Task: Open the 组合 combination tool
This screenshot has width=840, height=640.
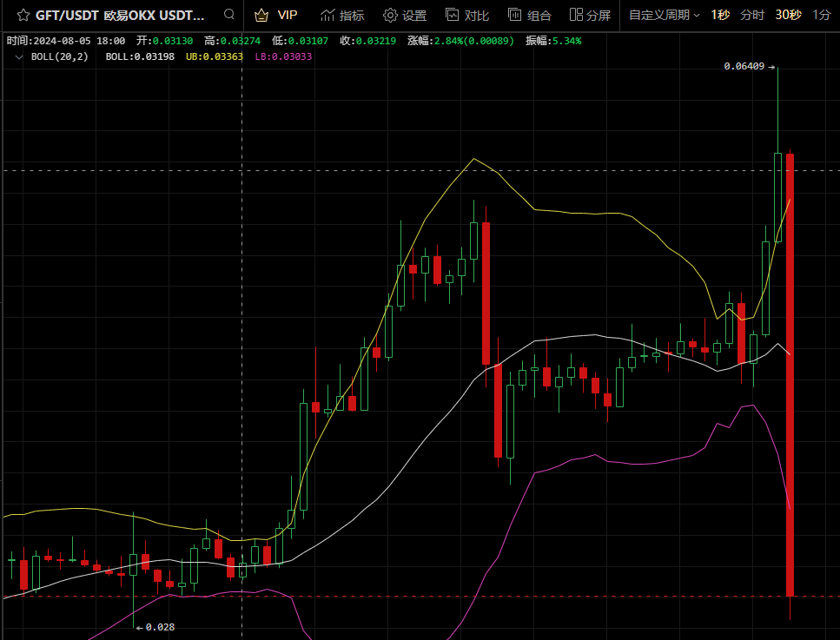Action: coord(529,15)
